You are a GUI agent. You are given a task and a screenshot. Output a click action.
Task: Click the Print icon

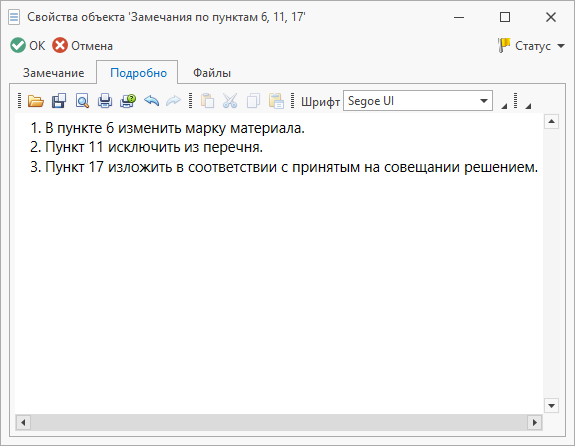[x=105, y=100]
